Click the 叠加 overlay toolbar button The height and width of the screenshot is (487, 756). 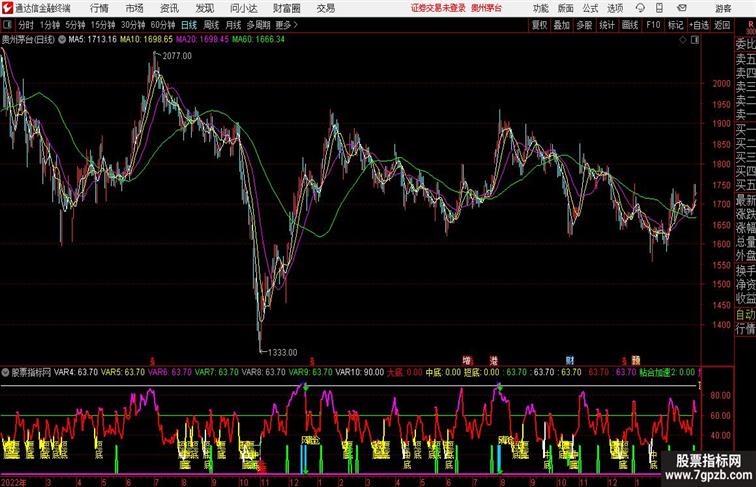point(562,25)
